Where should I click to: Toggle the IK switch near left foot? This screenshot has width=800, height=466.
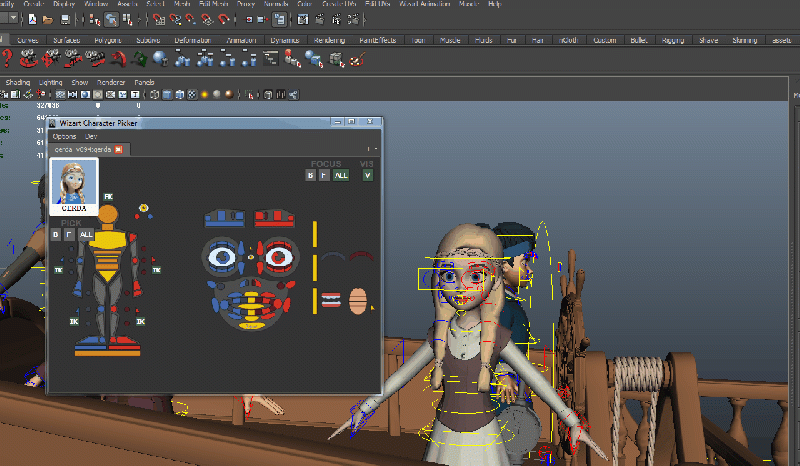pos(74,321)
